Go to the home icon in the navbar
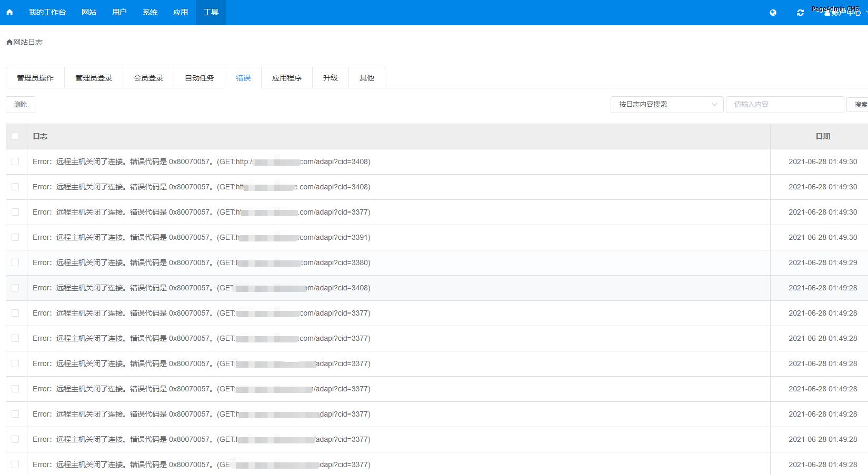This screenshot has height=475, width=868. click(9, 12)
